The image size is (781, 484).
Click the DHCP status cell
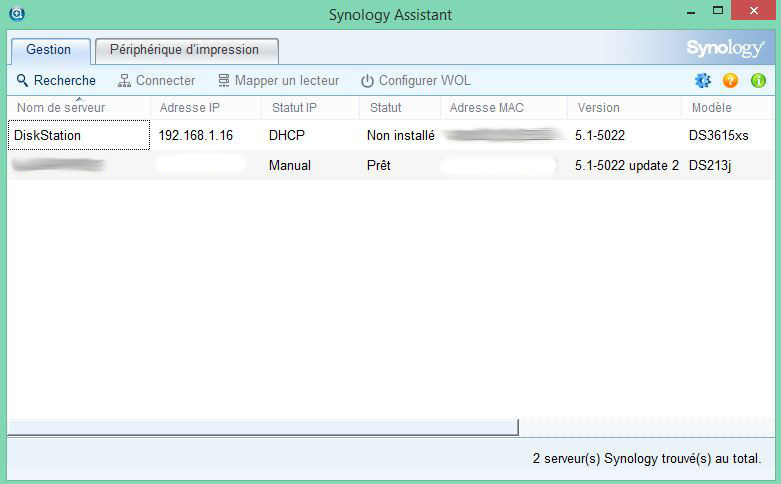point(286,135)
